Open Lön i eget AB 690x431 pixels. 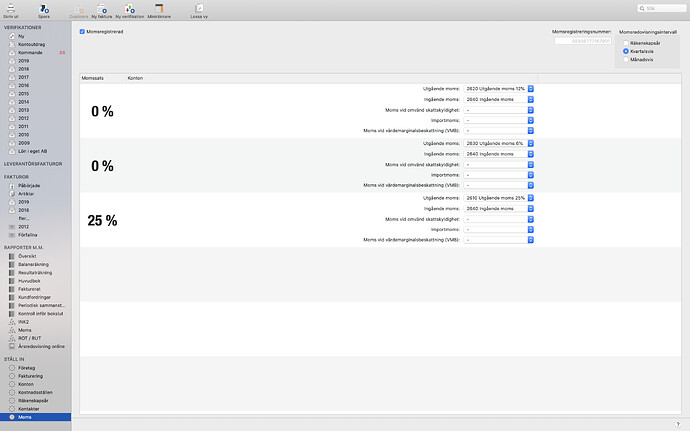click(x=33, y=151)
